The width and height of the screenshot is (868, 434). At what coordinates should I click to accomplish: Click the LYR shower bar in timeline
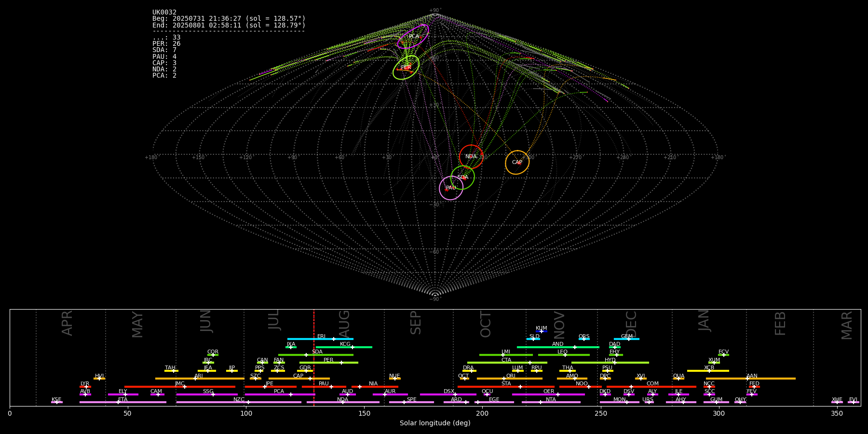click(x=85, y=386)
